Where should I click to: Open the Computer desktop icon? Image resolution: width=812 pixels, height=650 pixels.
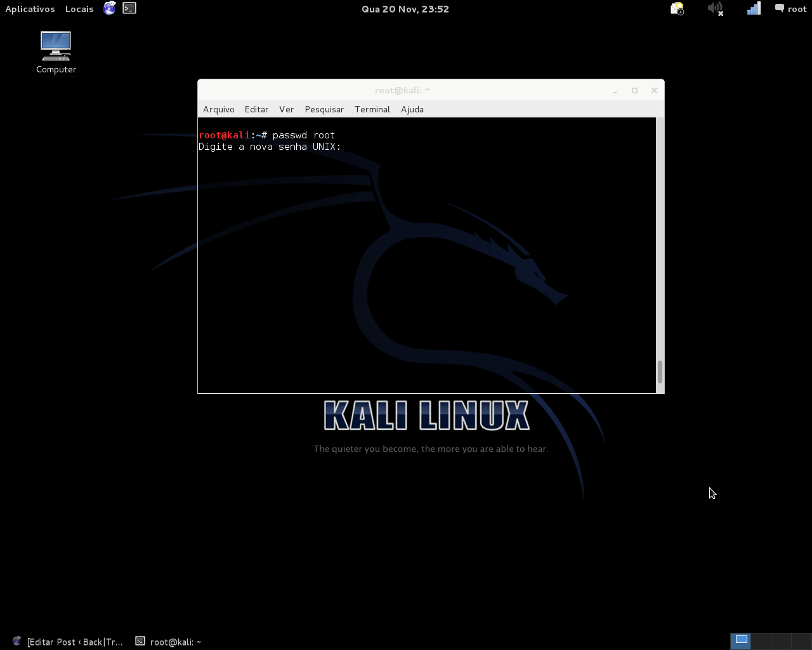pyautogui.click(x=56, y=53)
